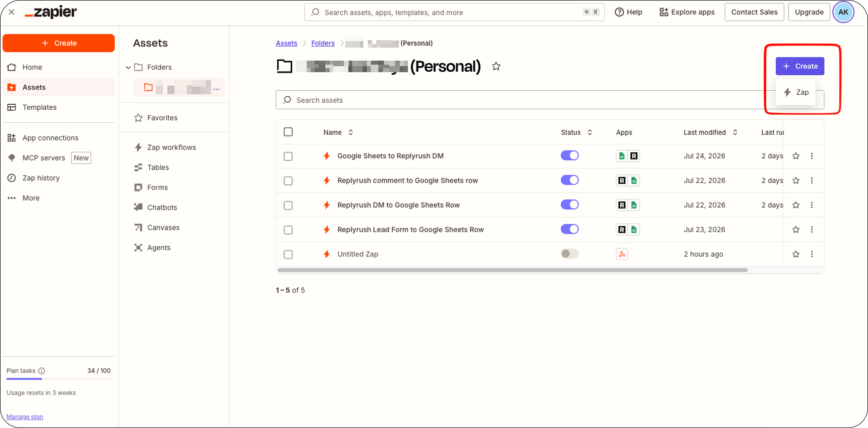This screenshot has height=428, width=868.
Task: Click the Contact Sales button
Action: click(x=754, y=12)
